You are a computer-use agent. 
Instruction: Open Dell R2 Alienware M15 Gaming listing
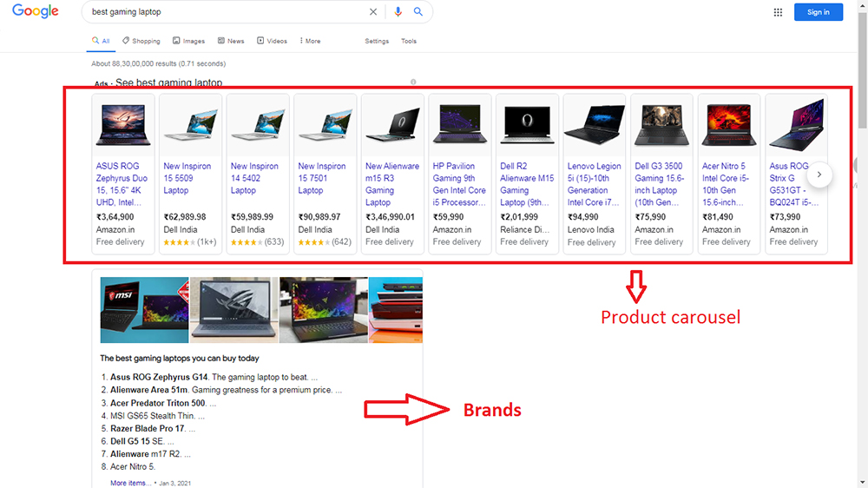coord(527,184)
